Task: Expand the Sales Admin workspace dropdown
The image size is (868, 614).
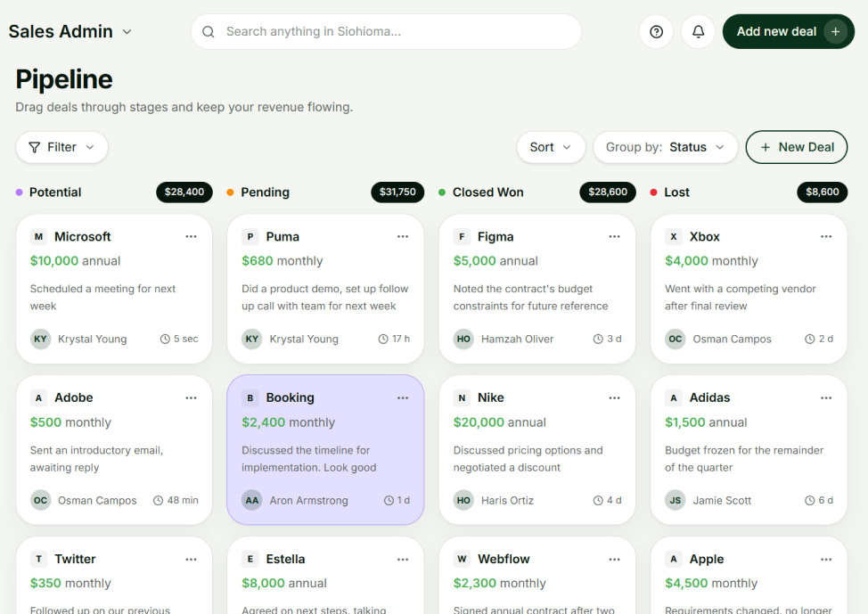Action: (x=70, y=31)
